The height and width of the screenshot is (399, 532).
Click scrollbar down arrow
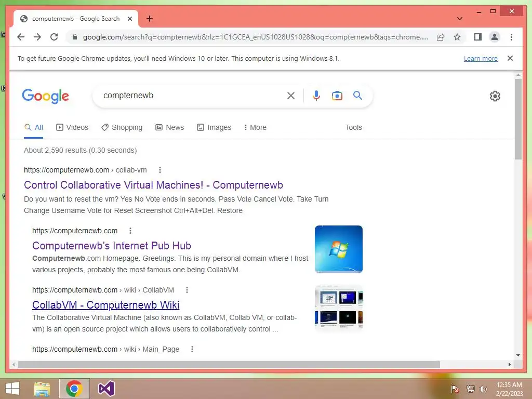[x=518, y=355]
